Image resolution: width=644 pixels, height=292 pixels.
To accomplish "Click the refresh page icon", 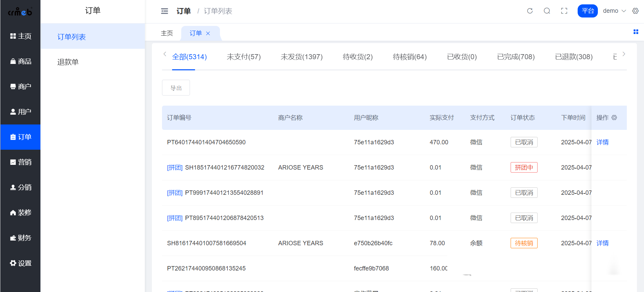I will (530, 11).
